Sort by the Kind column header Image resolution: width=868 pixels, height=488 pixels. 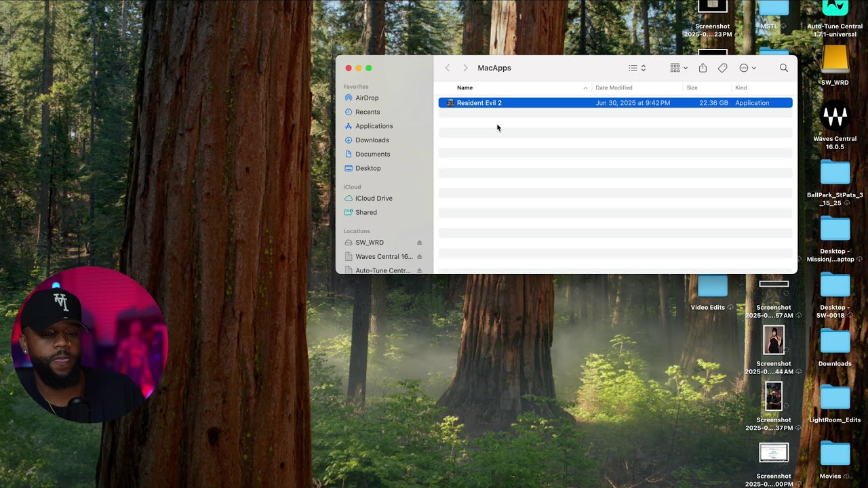click(x=741, y=87)
